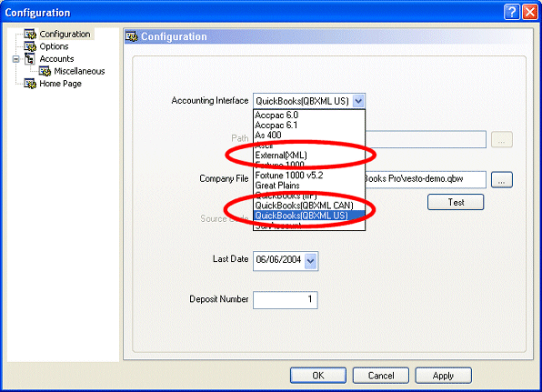Click the Configuration tree node icon
Viewport: 542px width, 392px height.
tap(30, 34)
